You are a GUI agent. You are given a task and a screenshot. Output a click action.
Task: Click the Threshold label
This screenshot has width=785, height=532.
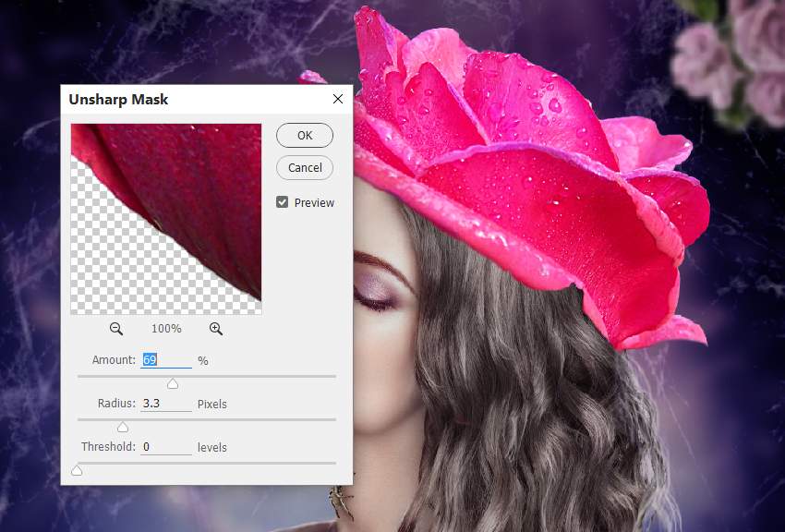(108, 446)
